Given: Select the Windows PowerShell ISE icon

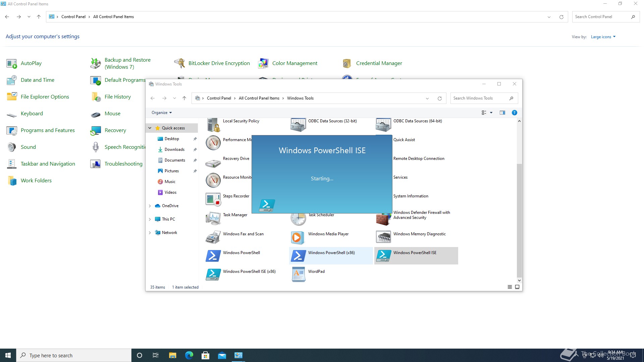Looking at the screenshot, I should pos(383,256).
